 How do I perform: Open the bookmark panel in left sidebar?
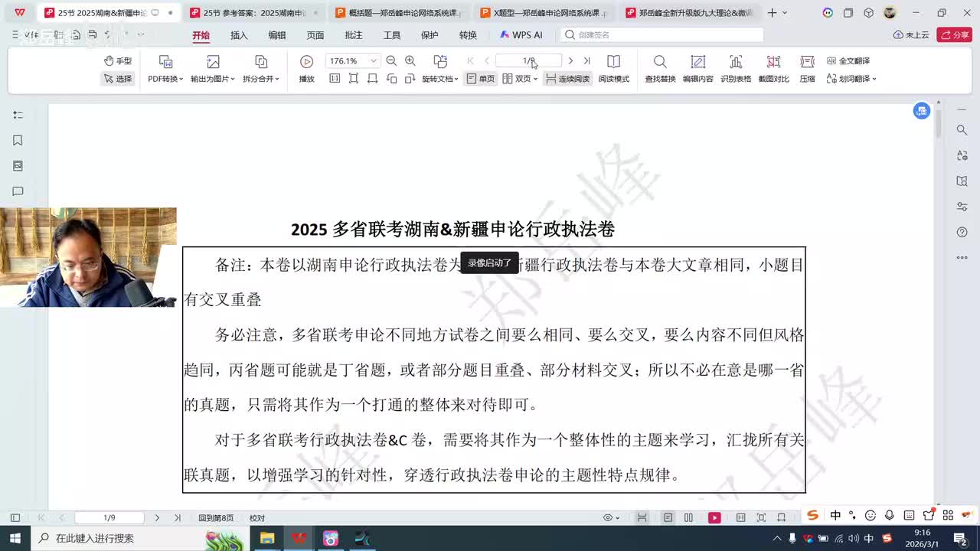pyautogui.click(x=18, y=140)
